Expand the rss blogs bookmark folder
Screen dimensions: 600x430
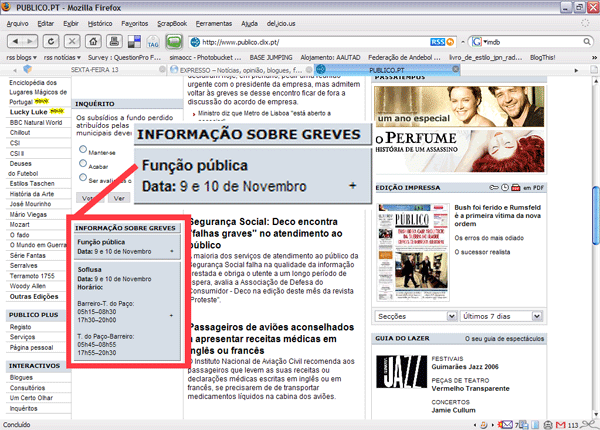21,57
